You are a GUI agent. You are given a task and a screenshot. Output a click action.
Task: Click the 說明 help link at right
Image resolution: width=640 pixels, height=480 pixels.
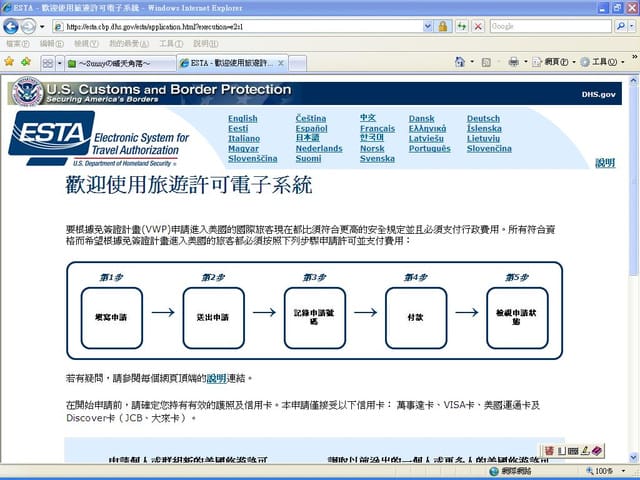(x=605, y=162)
